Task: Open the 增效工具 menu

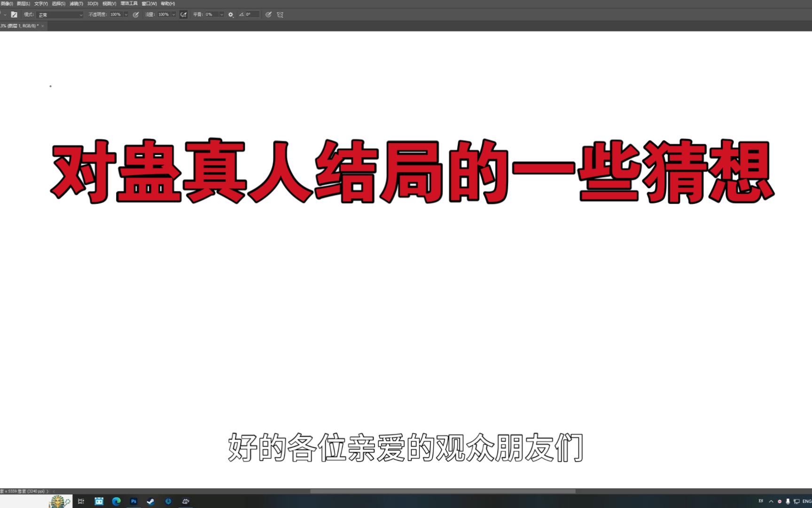Action: (129, 3)
